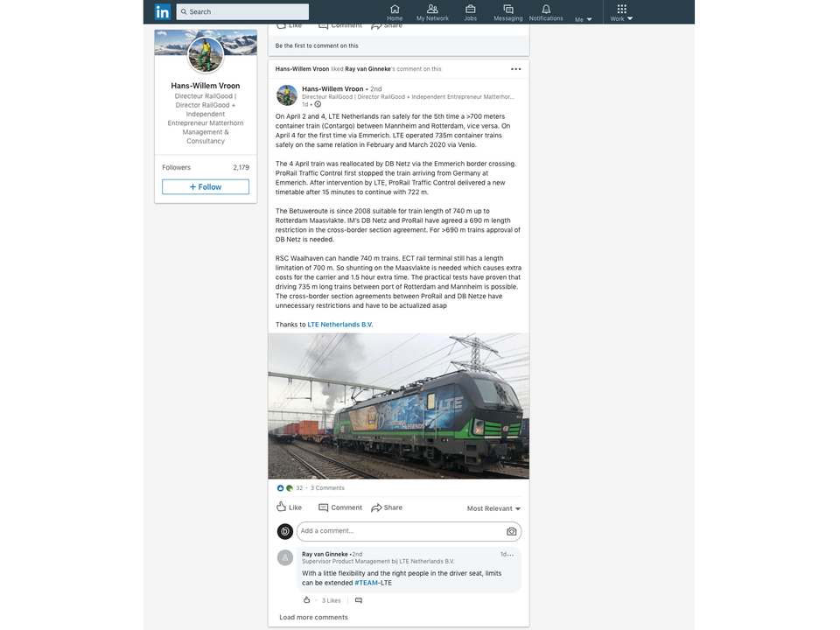The width and height of the screenshot is (840, 630).
Task: Share the LTE train post
Action: [x=387, y=507]
